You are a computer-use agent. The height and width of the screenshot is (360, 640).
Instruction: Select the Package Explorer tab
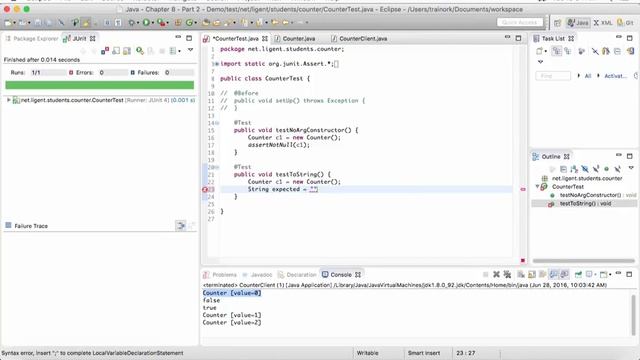point(32,38)
